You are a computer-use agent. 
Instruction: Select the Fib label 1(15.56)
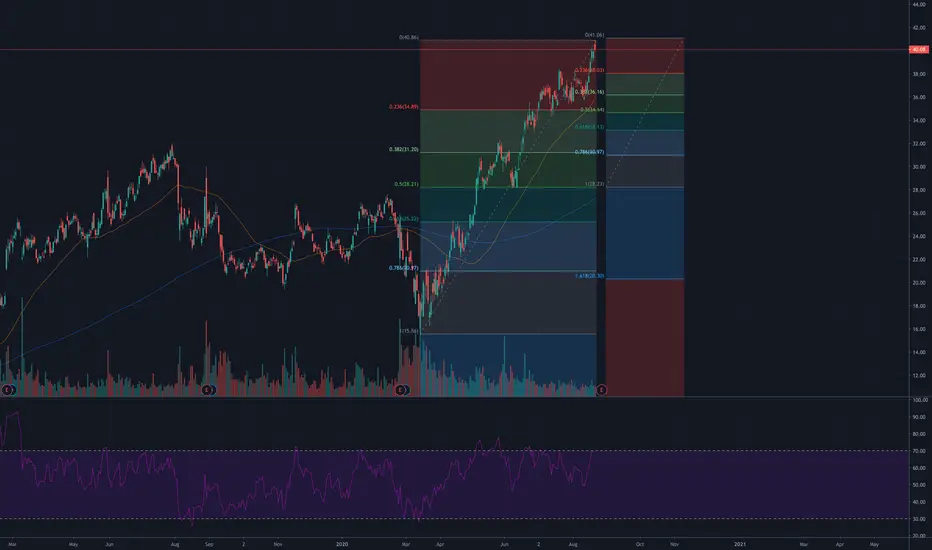409,331
